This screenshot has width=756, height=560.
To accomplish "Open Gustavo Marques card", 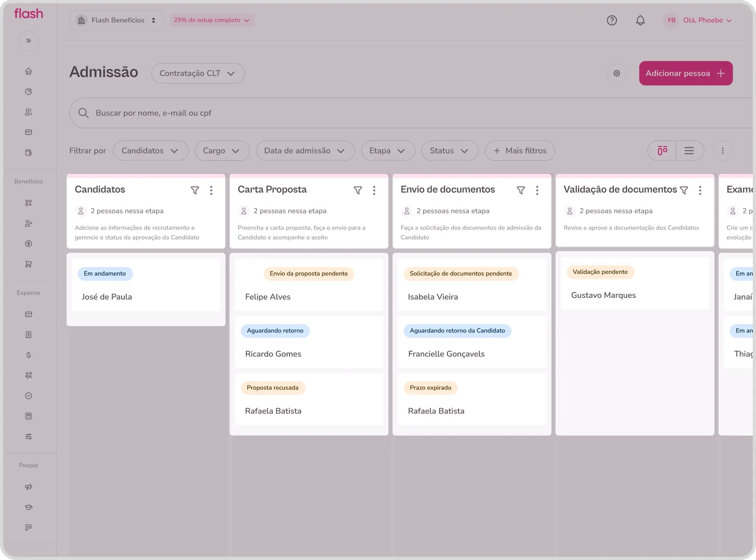I will pyautogui.click(x=635, y=283).
